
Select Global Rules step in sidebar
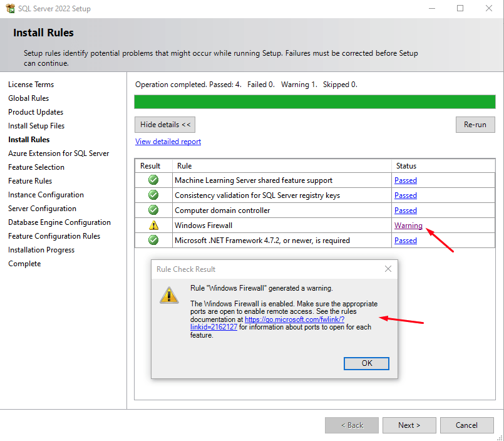(x=29, y=98)
